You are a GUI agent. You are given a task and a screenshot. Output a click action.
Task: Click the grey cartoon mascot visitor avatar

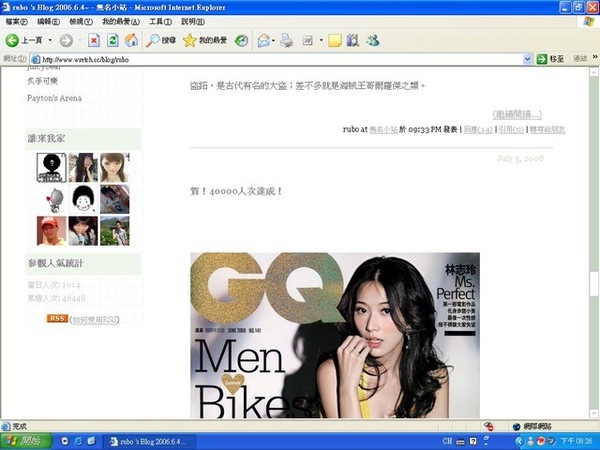click(54, 199)
